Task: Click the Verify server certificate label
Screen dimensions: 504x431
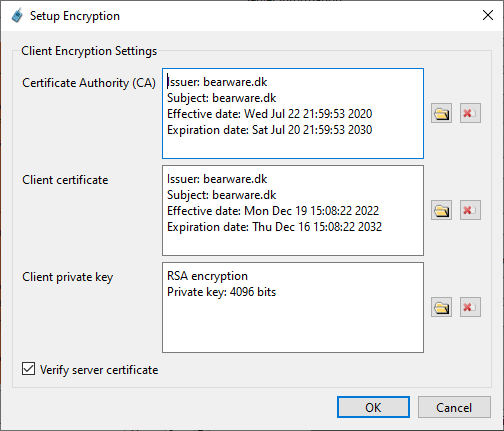Action: click(99, 370)
